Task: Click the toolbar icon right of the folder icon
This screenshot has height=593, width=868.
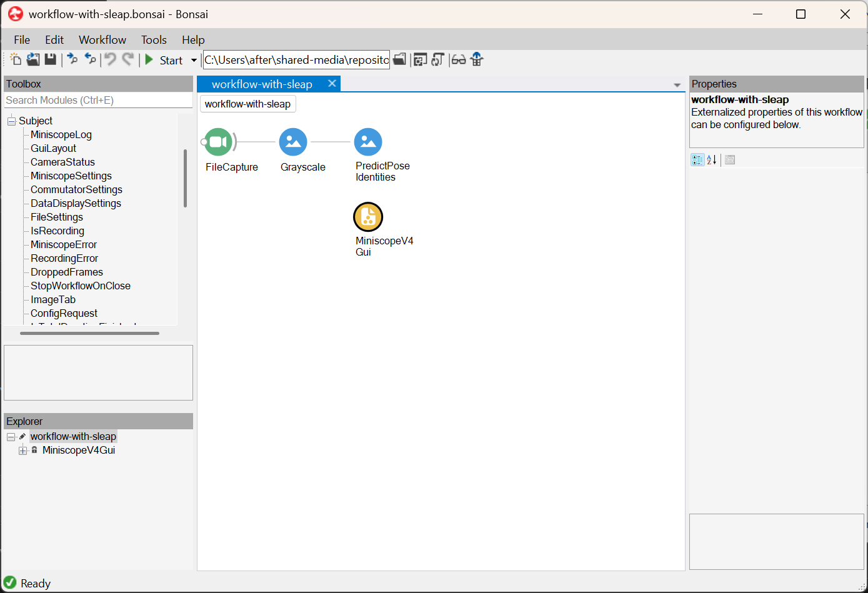Action: click(420, 59)
